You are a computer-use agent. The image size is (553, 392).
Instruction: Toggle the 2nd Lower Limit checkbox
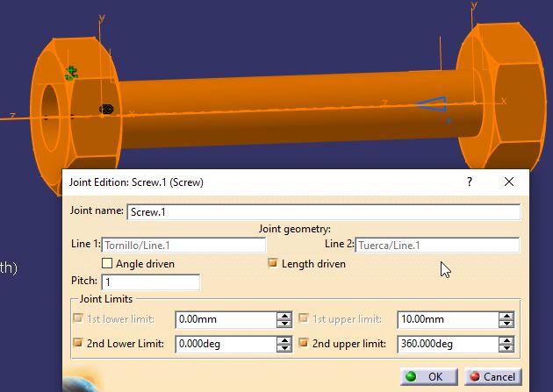tap(78, 343)
